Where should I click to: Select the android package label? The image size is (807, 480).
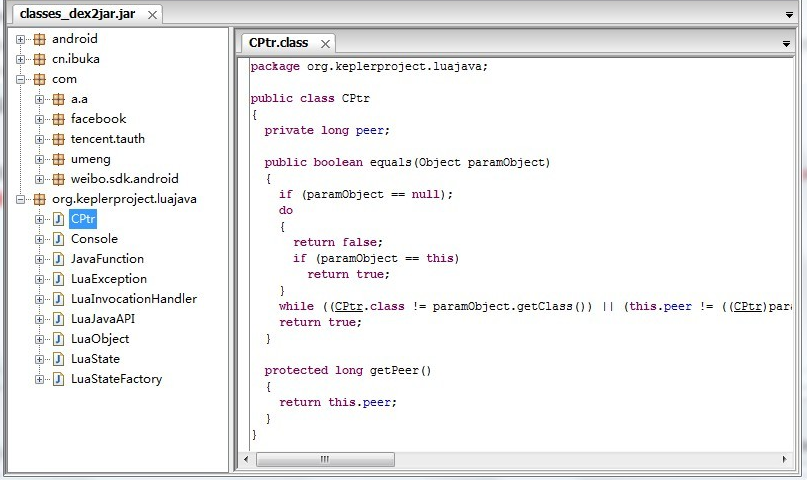click(75, 39)
